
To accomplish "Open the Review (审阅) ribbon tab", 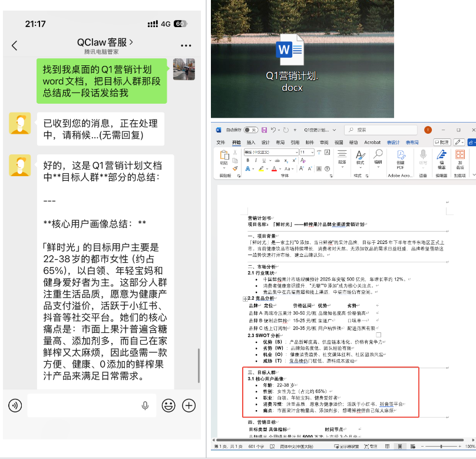I will click(325, 143).
